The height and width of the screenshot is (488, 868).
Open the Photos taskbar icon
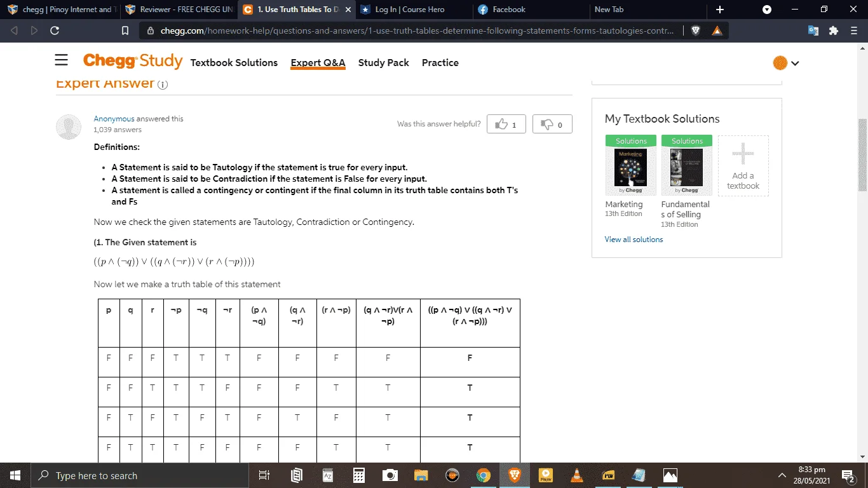[x=670, y=475]
